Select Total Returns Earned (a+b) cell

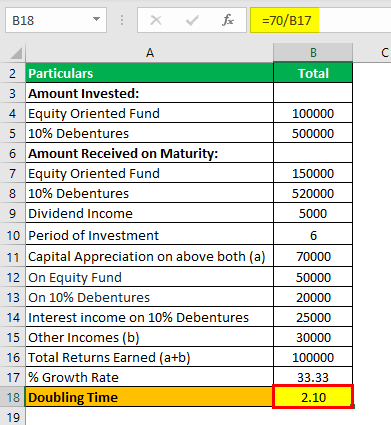(x=149, y=357)
